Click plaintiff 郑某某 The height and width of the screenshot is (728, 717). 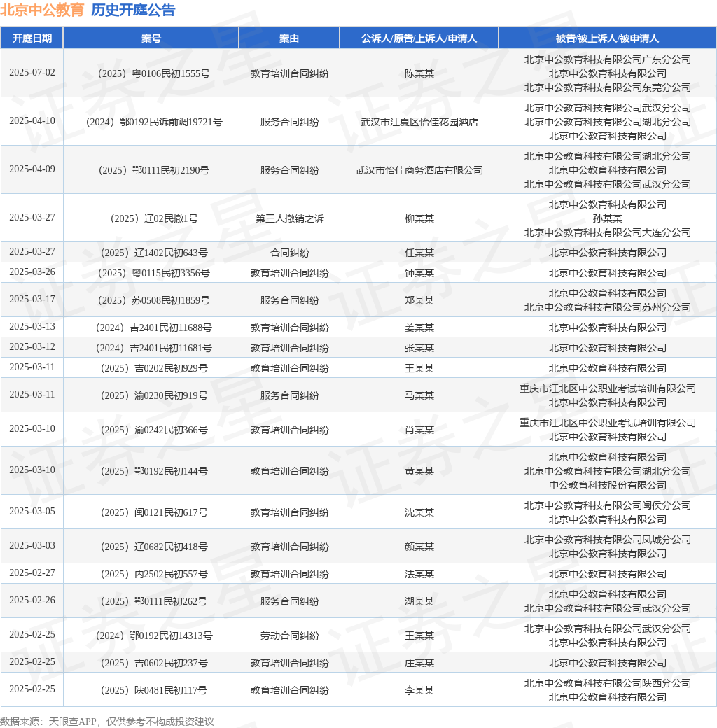click(x=419, y=300)
